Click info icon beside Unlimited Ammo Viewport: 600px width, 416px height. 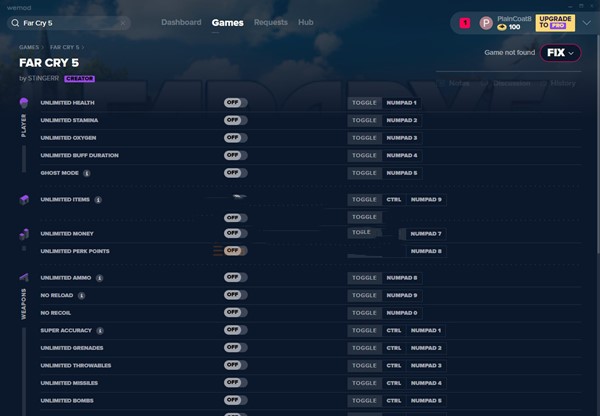(100, 278)
